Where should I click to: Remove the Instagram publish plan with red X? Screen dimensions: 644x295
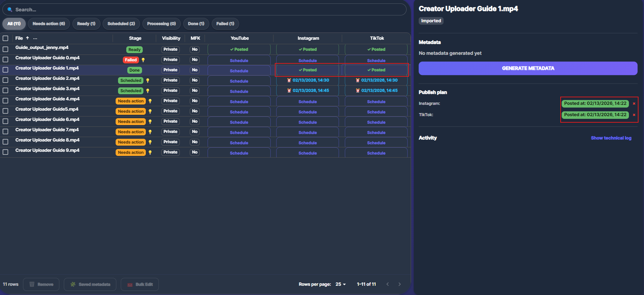[634, 103]
